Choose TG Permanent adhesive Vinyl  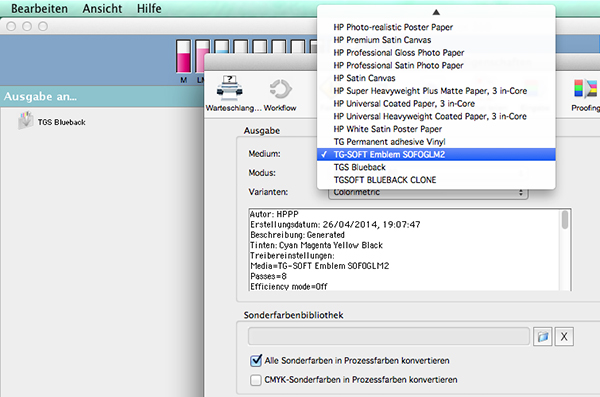(436, 142)
